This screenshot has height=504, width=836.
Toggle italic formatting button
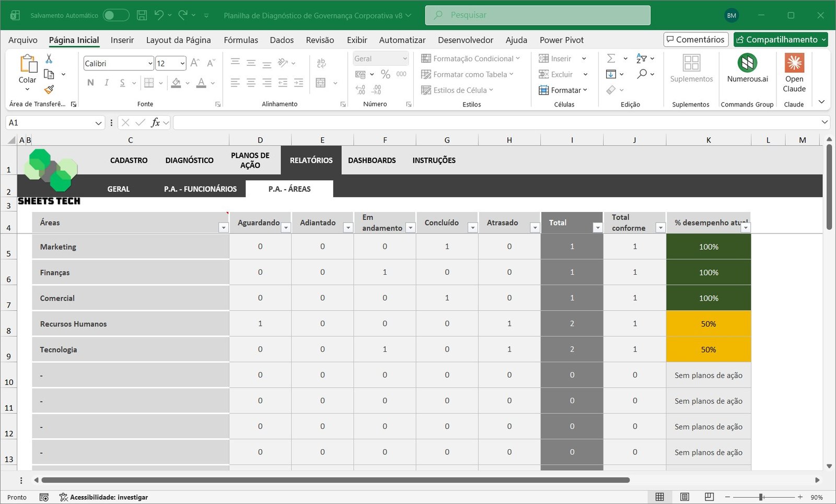[x=107, y=83]
